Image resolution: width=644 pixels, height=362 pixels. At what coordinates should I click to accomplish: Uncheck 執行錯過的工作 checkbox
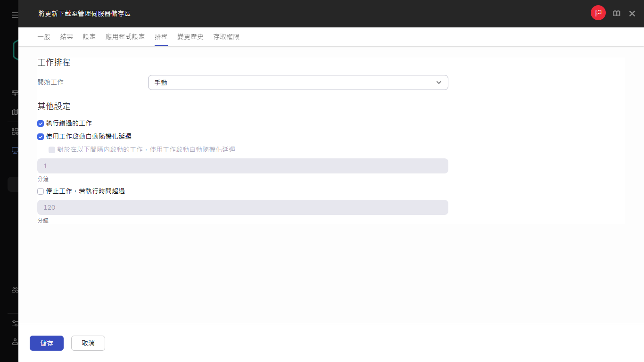click(x=41, y=123)
